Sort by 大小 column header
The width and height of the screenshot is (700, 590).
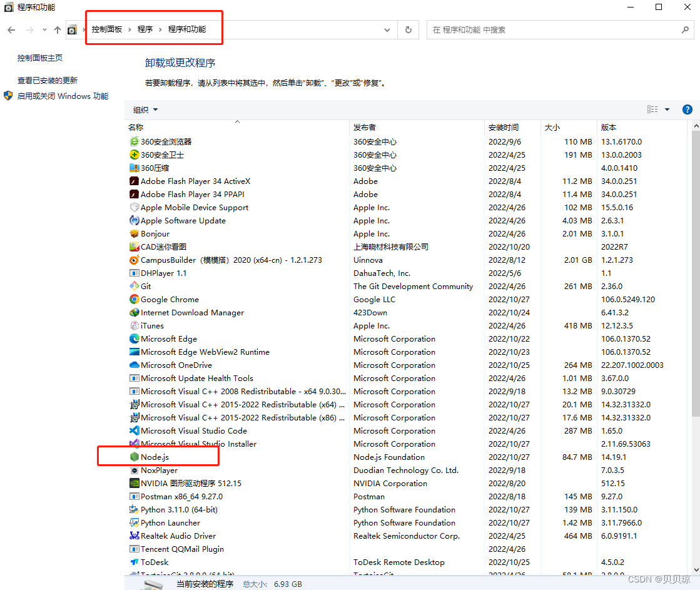[568, 127]
